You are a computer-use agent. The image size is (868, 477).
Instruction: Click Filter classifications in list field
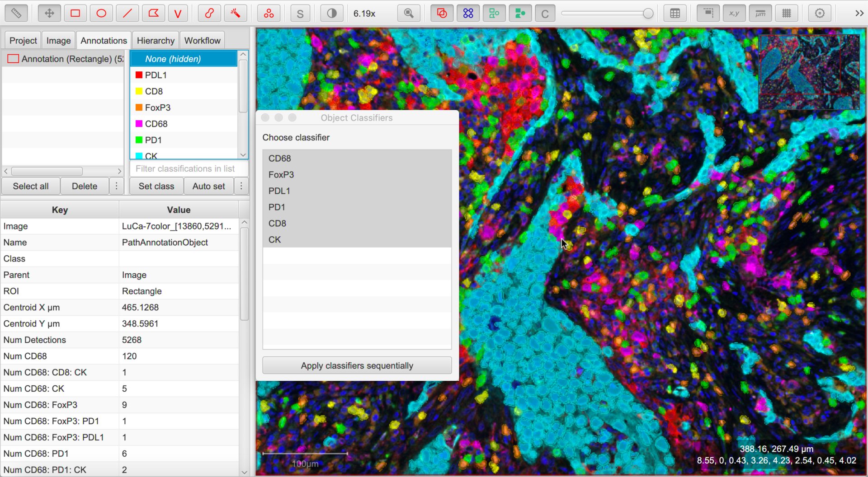tap(189, 168)
